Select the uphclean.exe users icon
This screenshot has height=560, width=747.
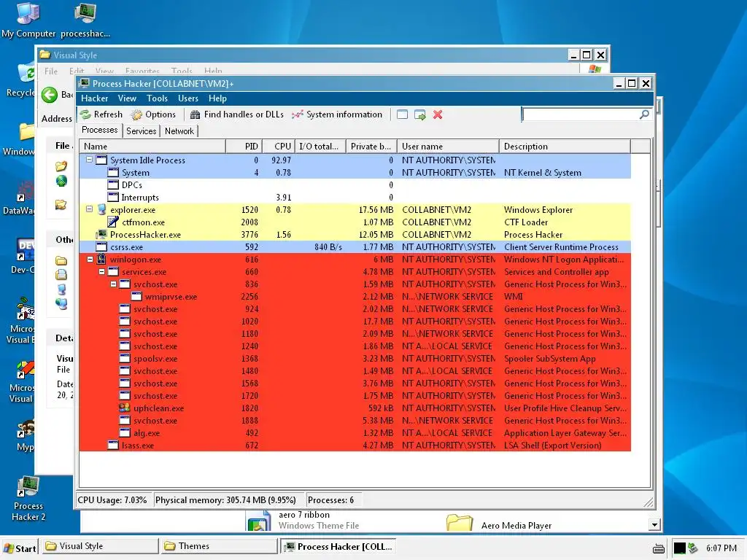124,408
